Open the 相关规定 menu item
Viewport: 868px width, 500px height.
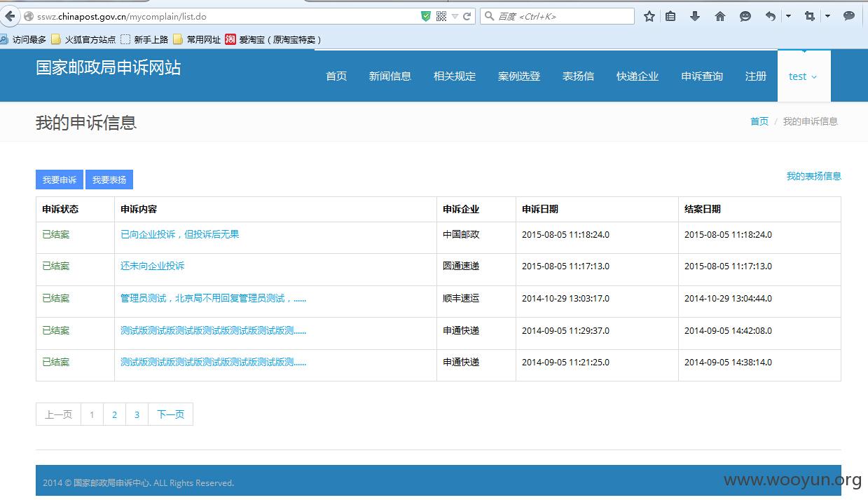click(455, 76)
